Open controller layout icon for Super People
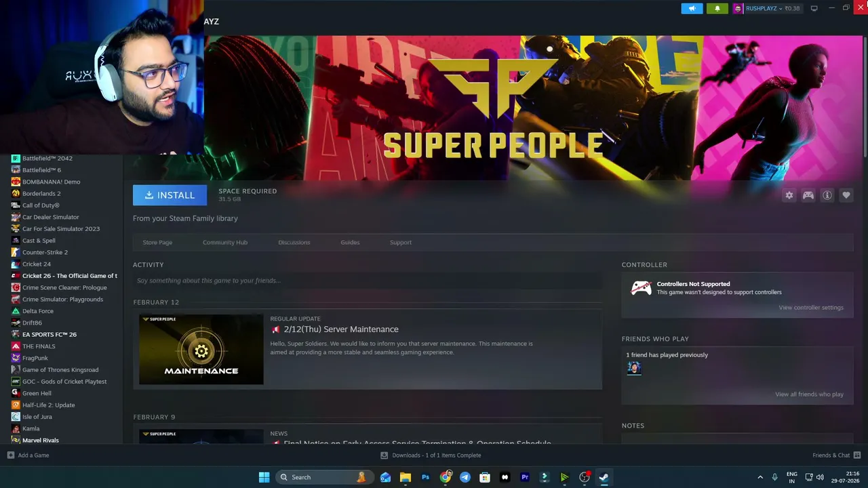 tap(808, 195)
